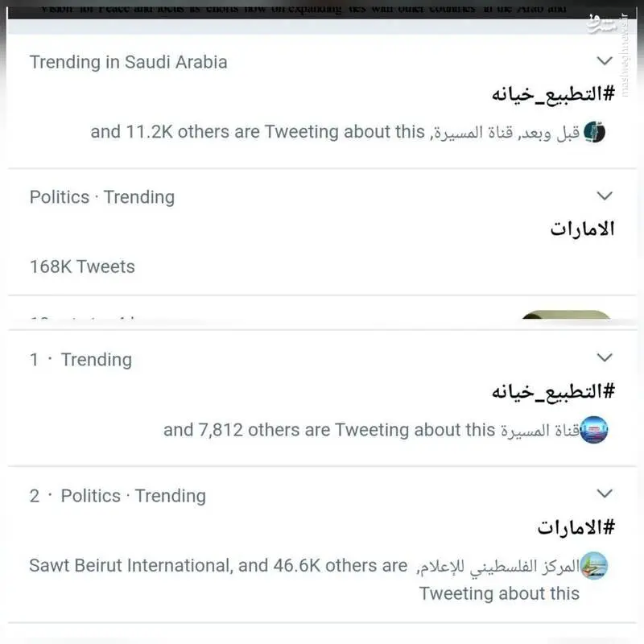Select the 2 · Politics · Trending label

pyautogui.click(x=118, y=496)
